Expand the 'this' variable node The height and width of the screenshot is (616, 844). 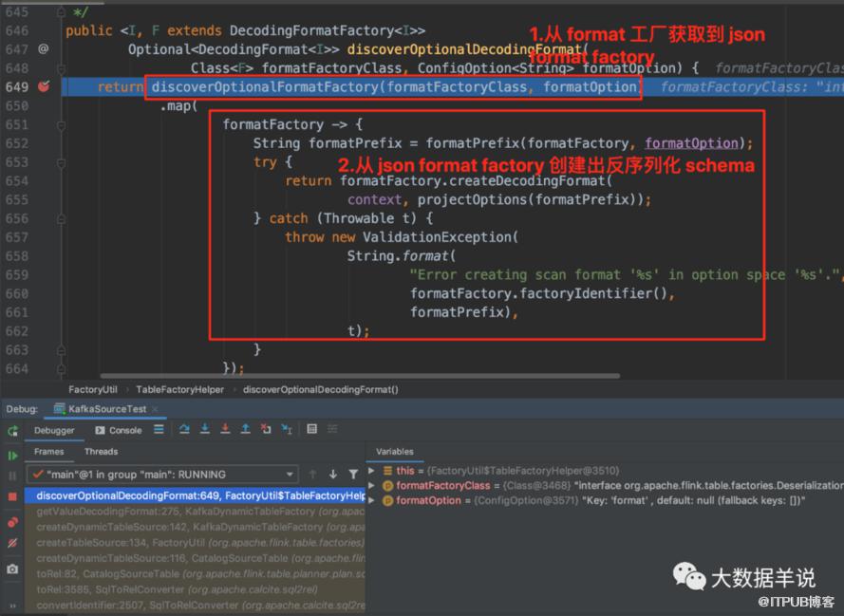[371, 471]
